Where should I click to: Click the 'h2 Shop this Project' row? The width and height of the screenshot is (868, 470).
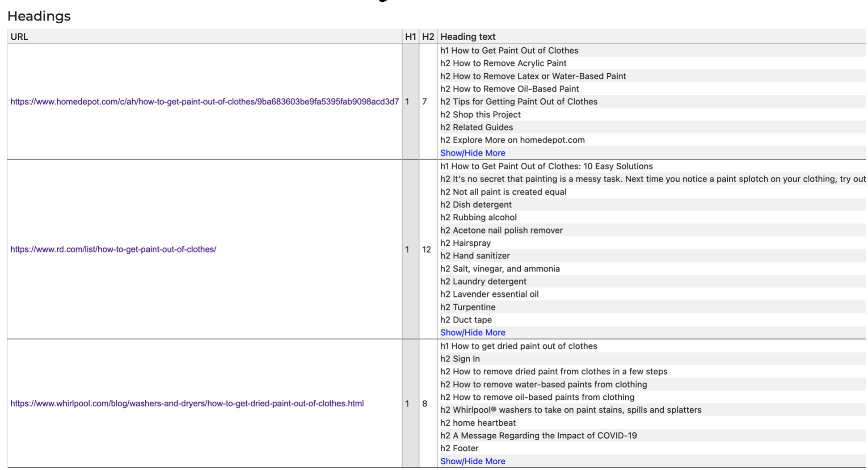tap(480, 114)
